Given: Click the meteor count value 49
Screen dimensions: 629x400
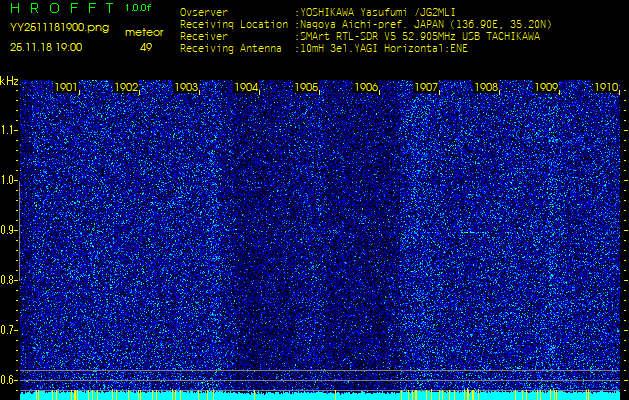Looking at the screenshot, I should tap(146, 47).
